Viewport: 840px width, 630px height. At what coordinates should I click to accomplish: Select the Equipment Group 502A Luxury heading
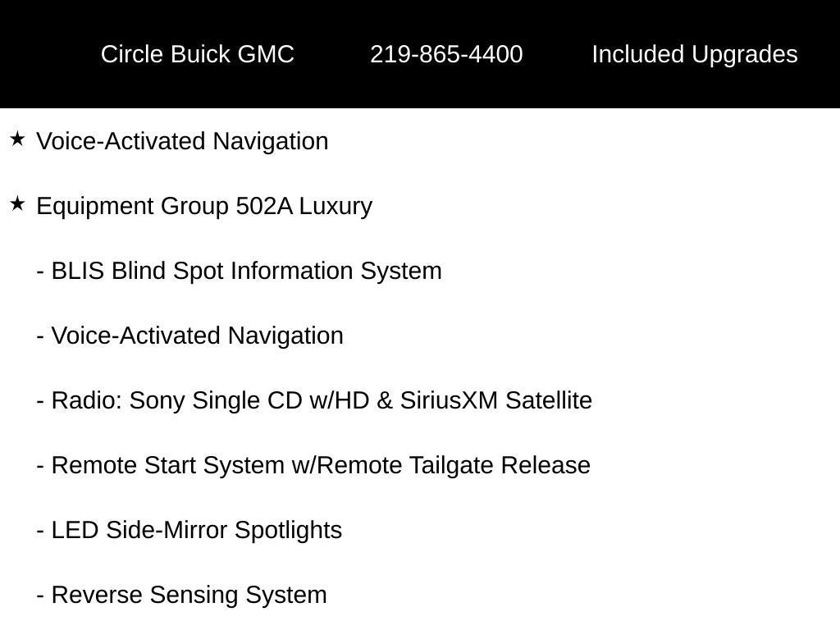(x=204, y=207)
